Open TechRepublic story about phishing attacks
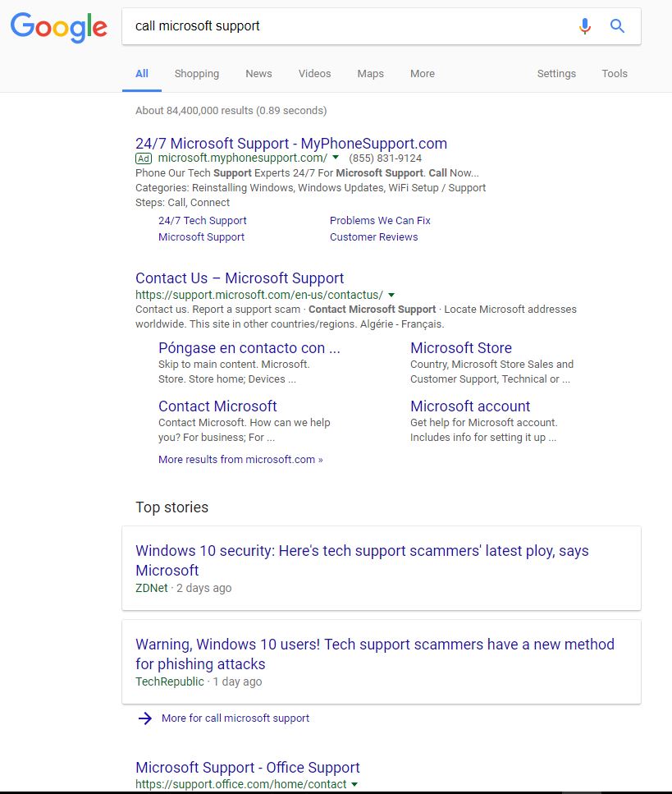The image size is (672, 794). (x=375, y=654)
